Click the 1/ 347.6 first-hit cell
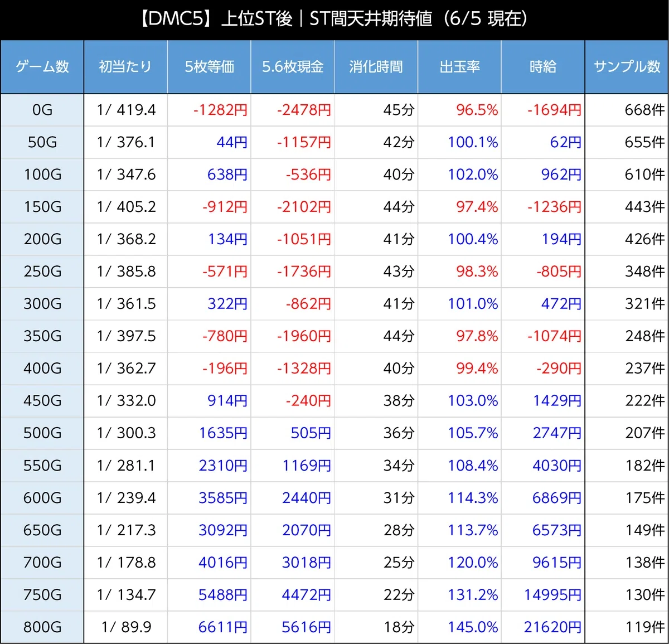This screenshot has height=644, width=669. [125, 175]
